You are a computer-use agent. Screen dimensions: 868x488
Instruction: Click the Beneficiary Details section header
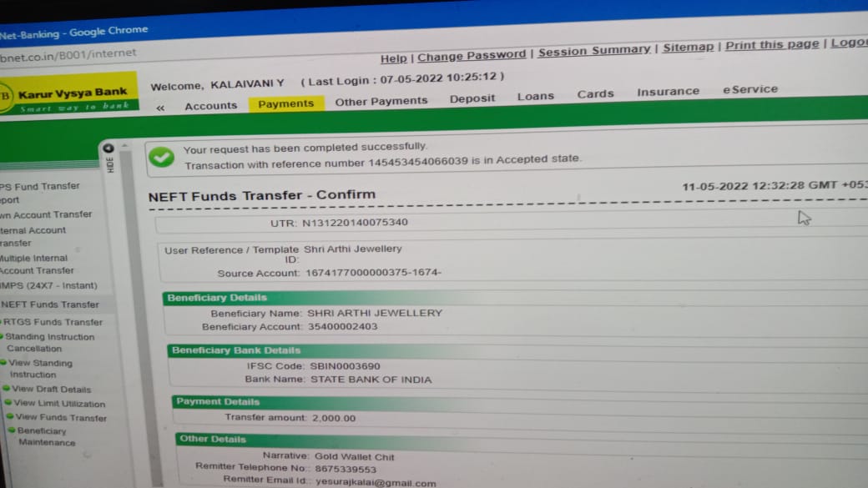217,298
